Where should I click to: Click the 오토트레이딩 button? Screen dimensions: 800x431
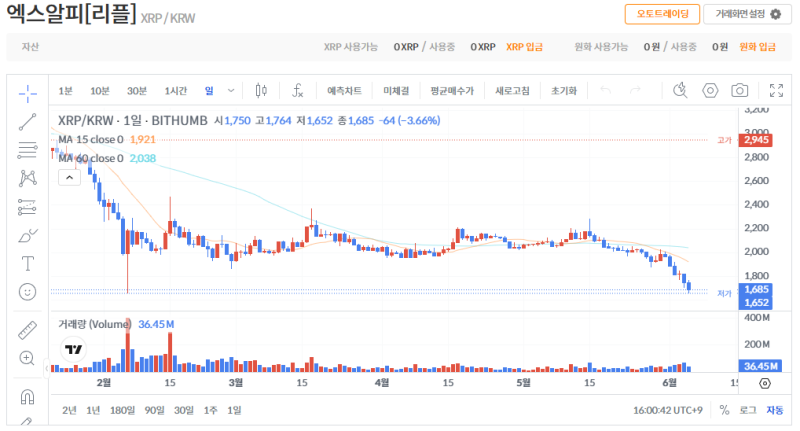[x=662, y=14]
